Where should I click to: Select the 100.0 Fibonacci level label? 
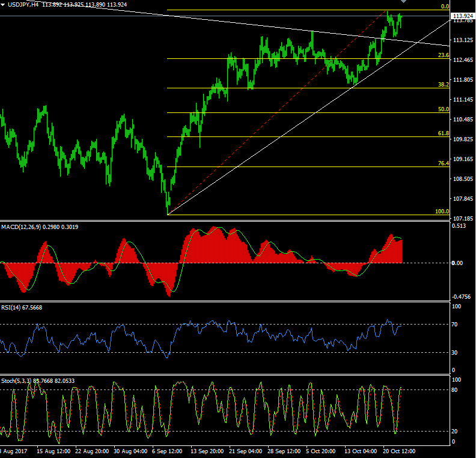pyautogui.click(x=442, y=211)
